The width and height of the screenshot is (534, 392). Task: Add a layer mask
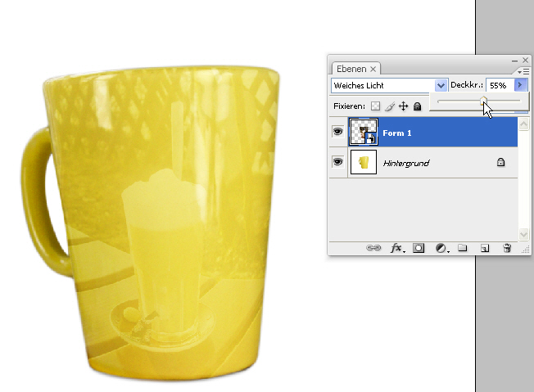coord(419,248)
